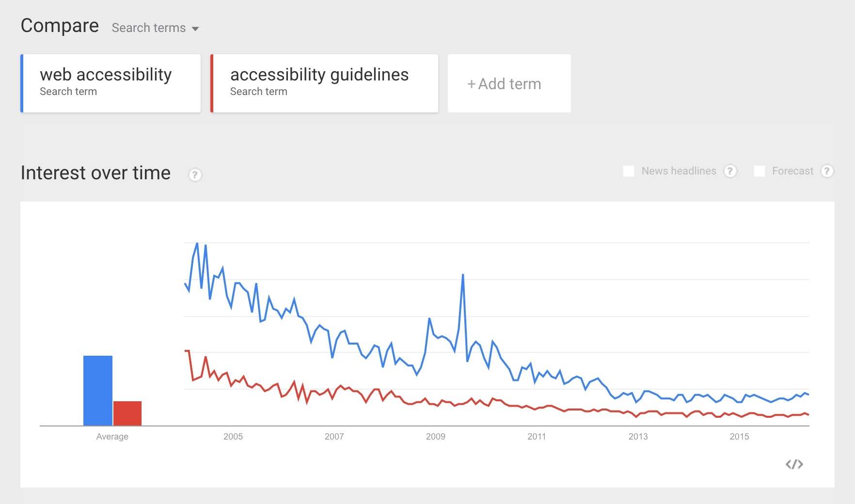Screen dimensions: 855x504
Task: Click the Average label under the bars
Action: tap(112, 437)
